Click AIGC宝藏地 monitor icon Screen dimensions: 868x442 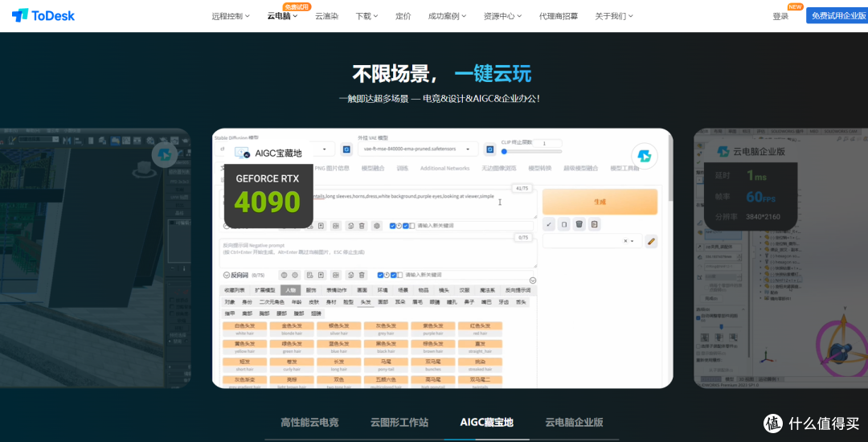242,153
